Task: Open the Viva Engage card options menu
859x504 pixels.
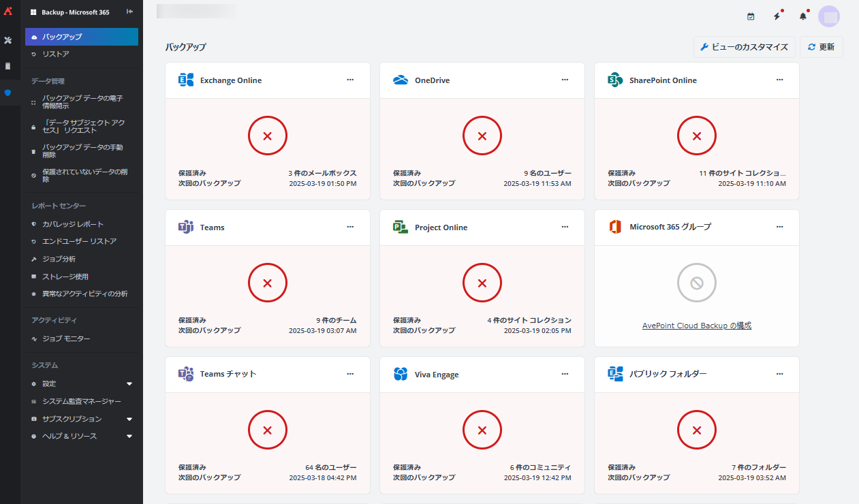Action: [565, 374]
